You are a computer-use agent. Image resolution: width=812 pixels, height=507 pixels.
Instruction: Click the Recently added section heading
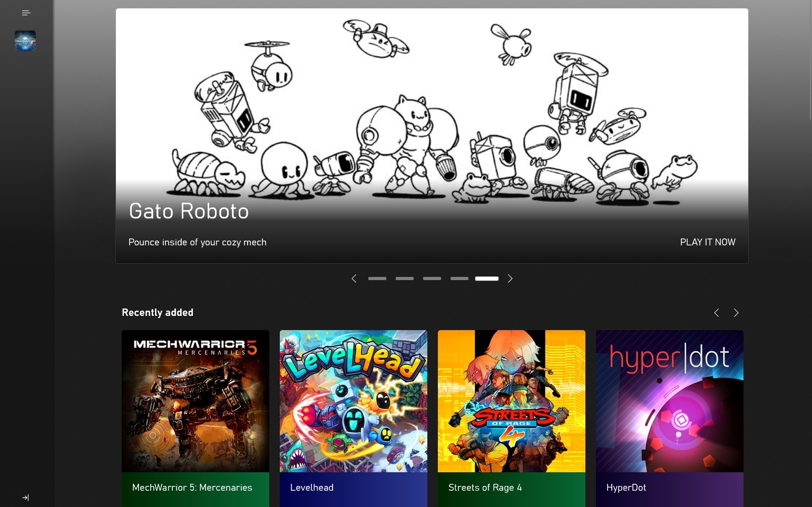pos(158,312)
